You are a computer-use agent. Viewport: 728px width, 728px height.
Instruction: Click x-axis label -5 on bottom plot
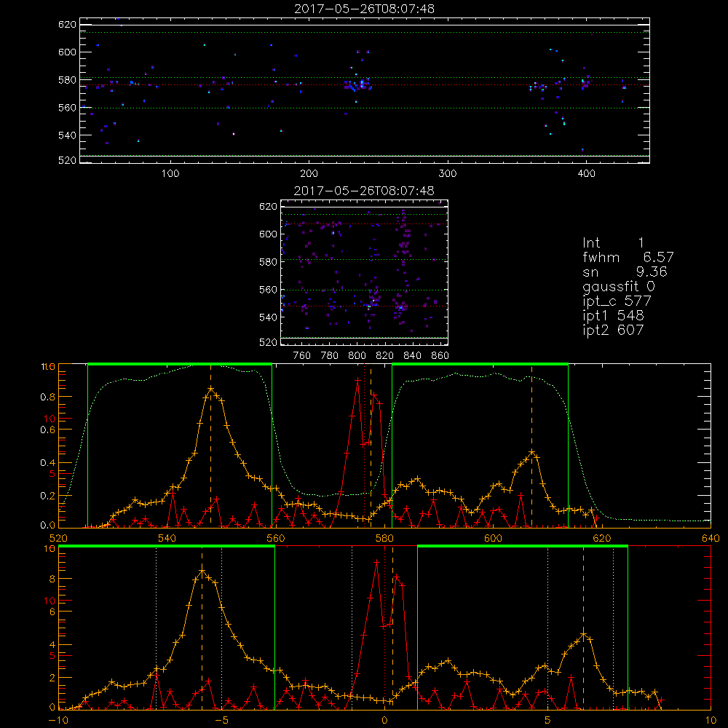222,721
